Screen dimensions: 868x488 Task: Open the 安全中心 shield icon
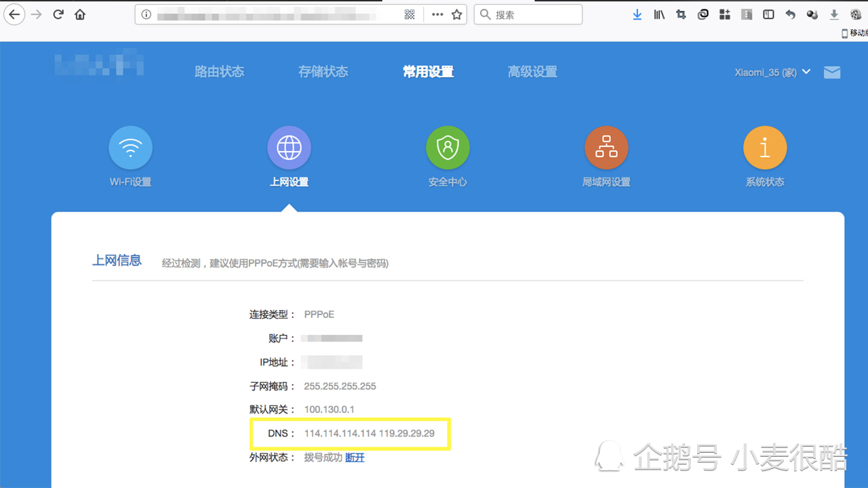tap(448, 147)
